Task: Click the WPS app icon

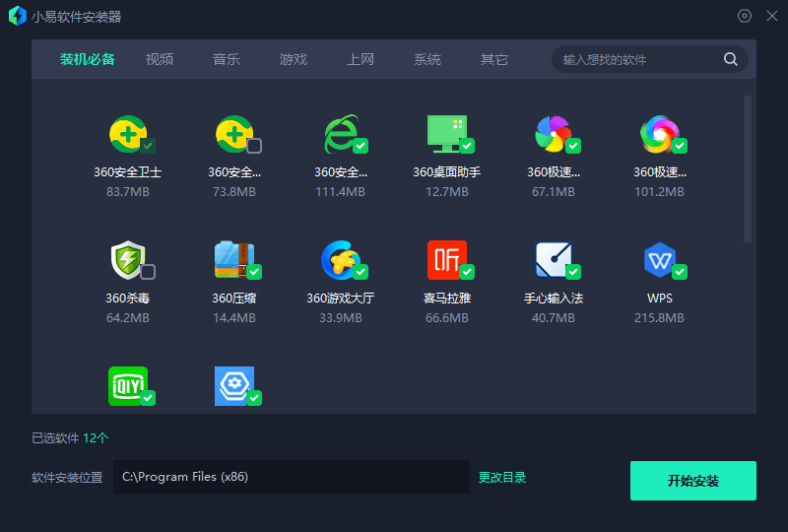Action: [x=659, y=259]
